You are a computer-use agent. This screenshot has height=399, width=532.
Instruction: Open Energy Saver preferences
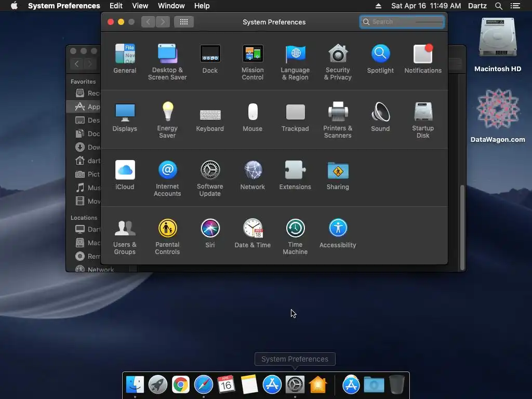pos(167,120)
